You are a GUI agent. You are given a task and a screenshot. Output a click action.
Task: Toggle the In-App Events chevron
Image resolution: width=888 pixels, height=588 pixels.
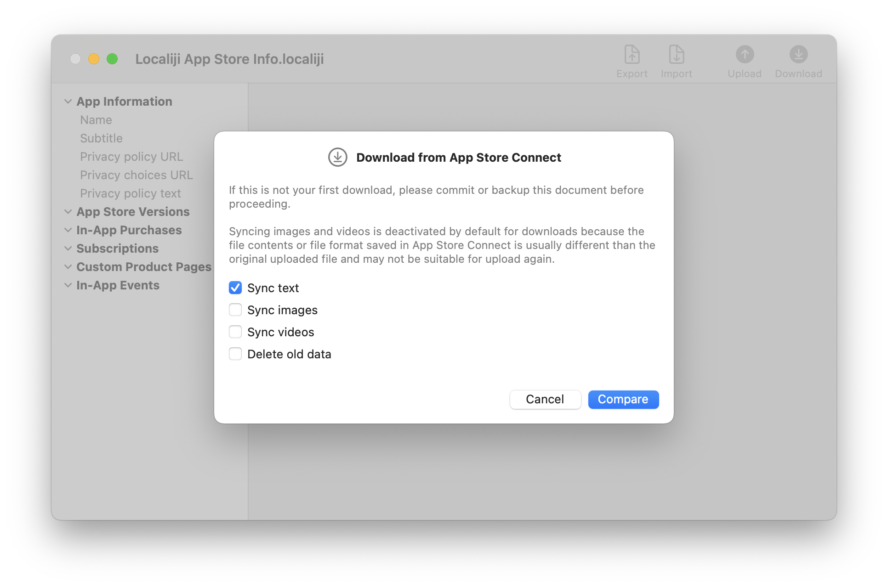(x=68, y=285)
